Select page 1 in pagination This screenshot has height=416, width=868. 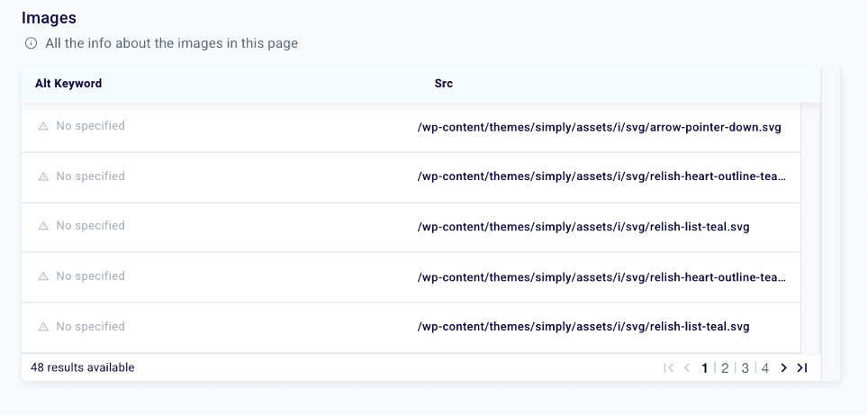click(704, 367)
